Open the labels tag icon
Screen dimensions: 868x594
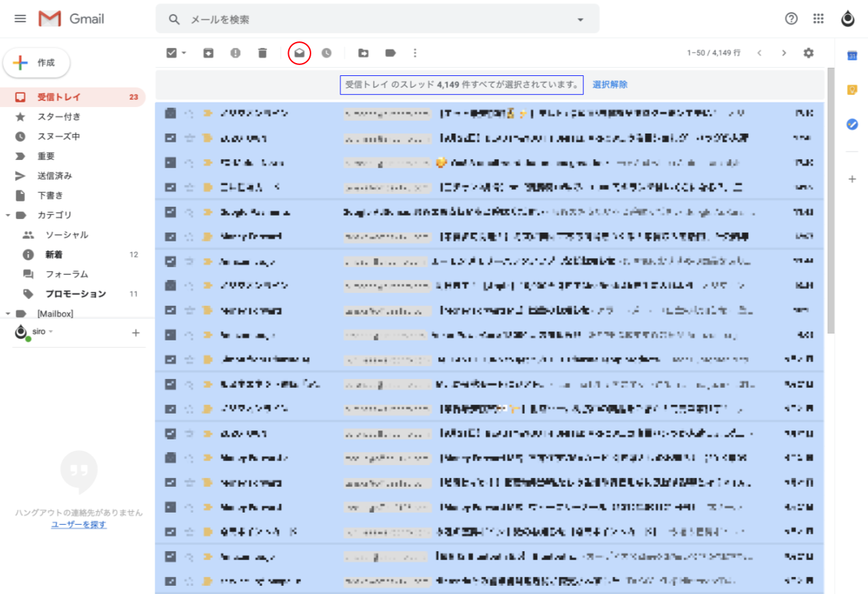(391, 53)
